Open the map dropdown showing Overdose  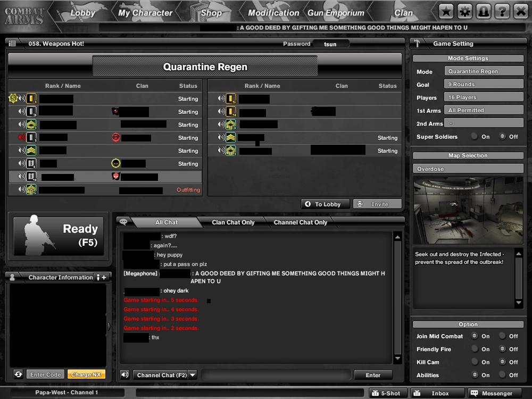[468, 169]
